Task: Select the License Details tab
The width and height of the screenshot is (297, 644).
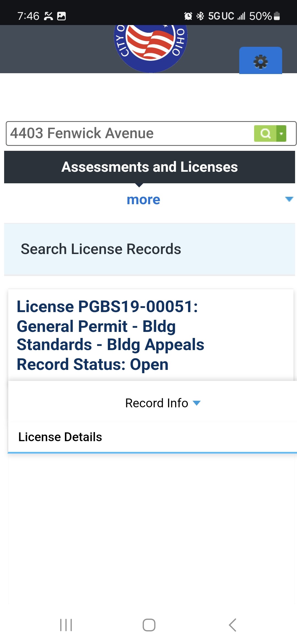Action: tap(60, 437)
